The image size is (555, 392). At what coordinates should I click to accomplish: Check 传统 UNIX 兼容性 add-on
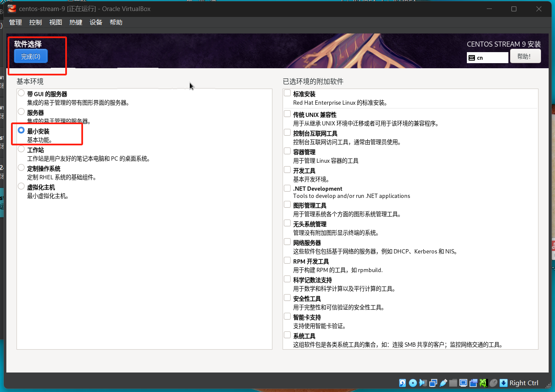[x=287, y=114]
